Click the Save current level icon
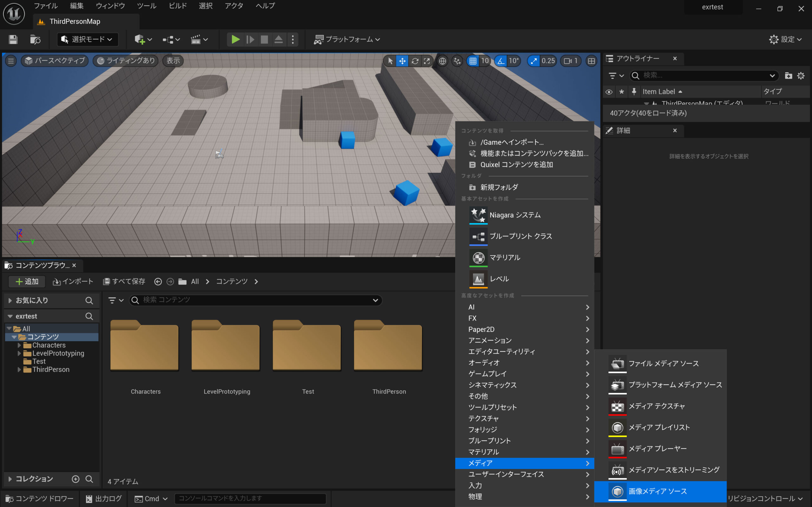The image size is (812, 507). [x=13, y=40]
